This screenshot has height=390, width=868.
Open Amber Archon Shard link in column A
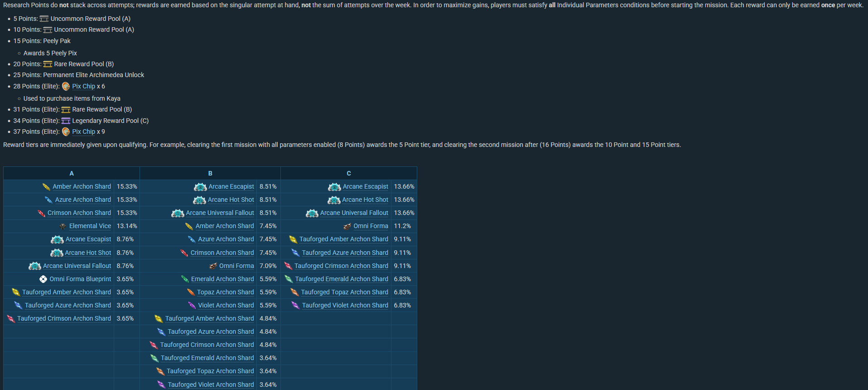point(82,186)
